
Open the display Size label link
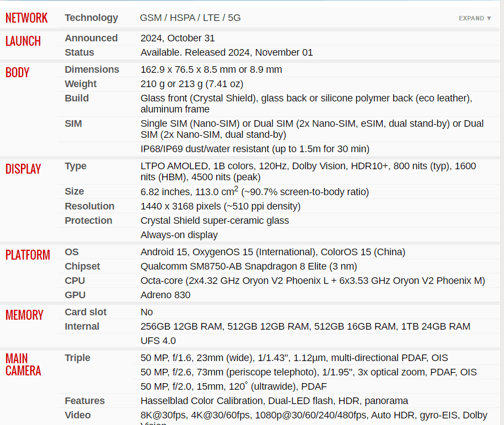(74, 191)
